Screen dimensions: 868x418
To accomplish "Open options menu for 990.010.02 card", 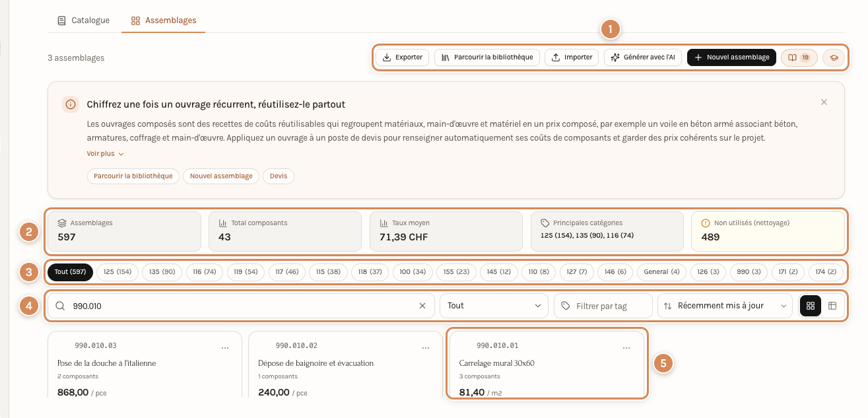I will 426,347.
